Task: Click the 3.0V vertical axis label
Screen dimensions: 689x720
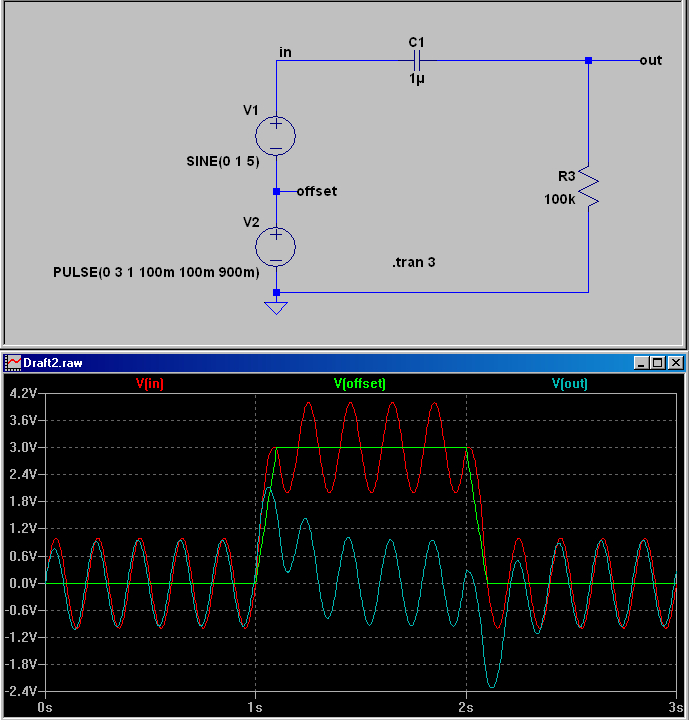Action: 23,447
